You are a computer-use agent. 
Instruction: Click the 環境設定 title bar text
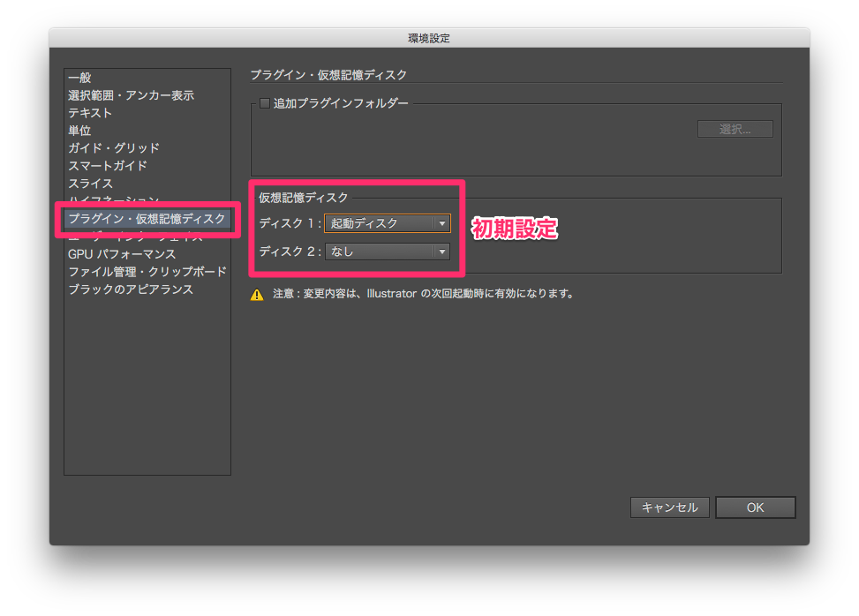pos(429,38)
